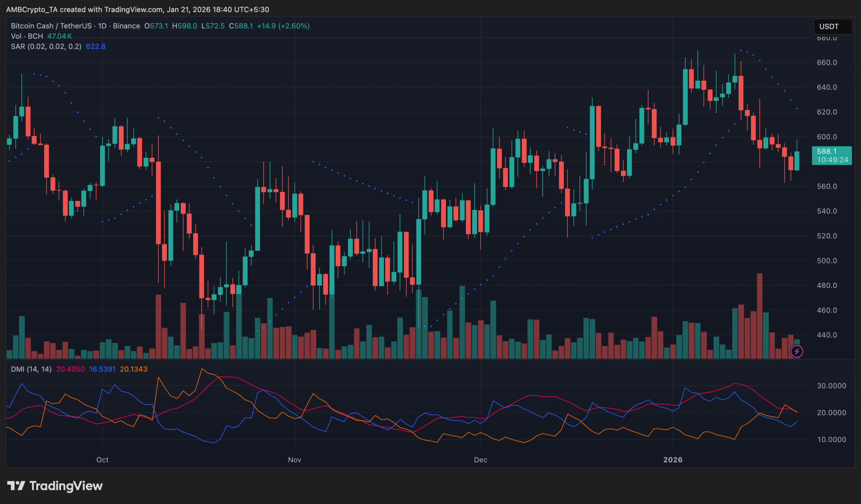This screenshot has width=861, height=504.
Task: Click the Nov label on time axis
Action: (295, 460)
